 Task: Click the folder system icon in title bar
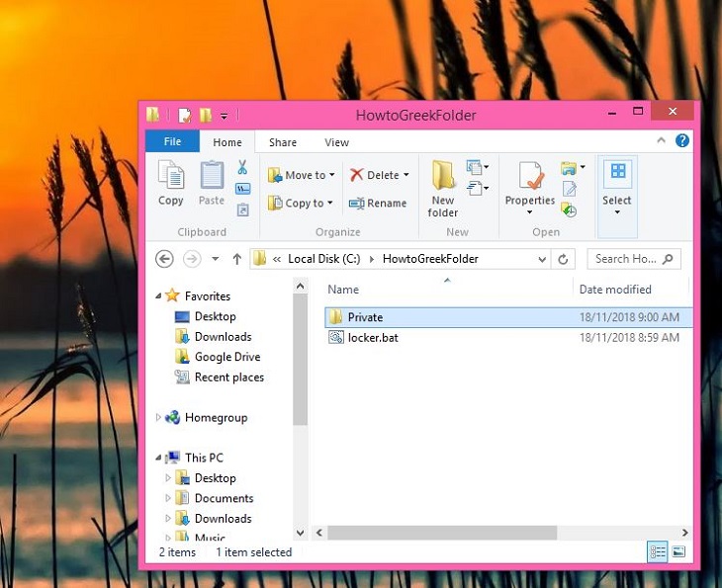[x=153, y=115]
